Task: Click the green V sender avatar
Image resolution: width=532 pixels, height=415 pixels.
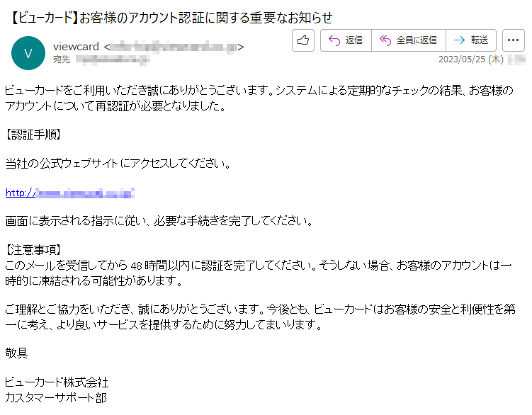Action: (x=28, y=53)
